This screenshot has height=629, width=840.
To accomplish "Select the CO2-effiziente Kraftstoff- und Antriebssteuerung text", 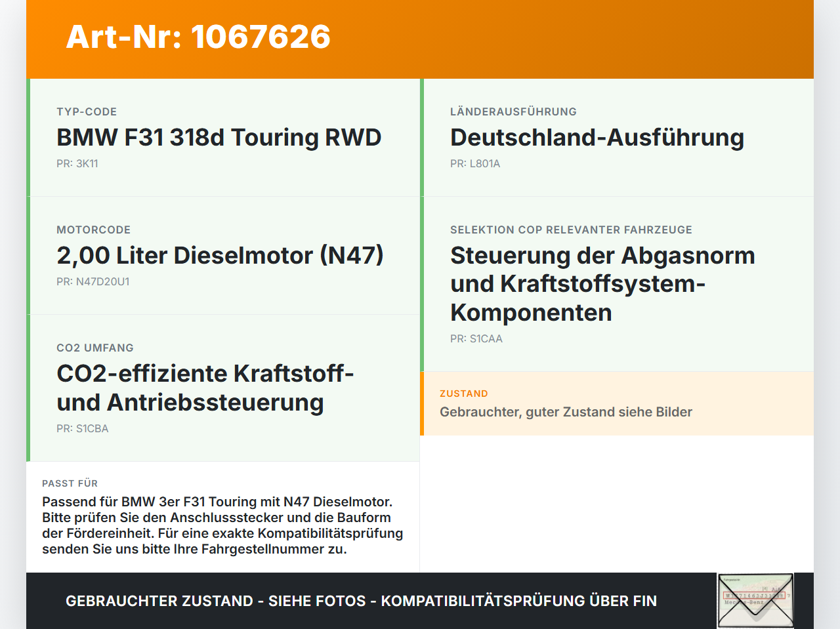I will click(205, 388).
